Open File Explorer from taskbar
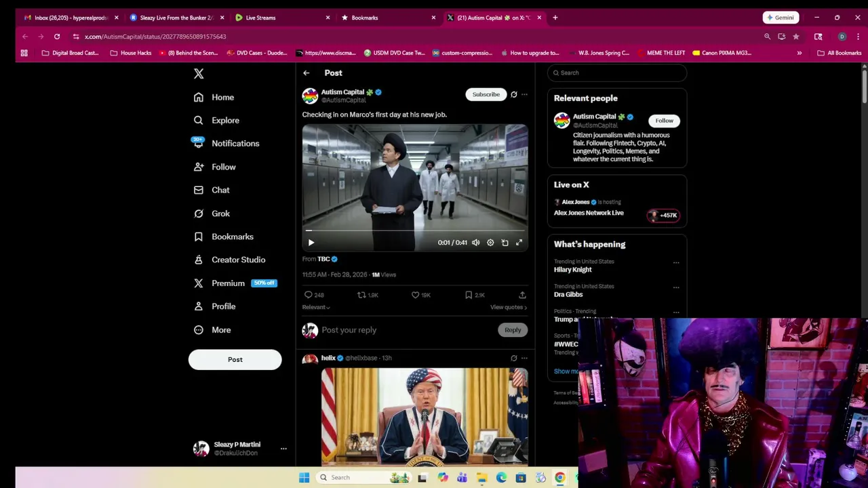The height and width of the screenshot is (488, 868). coord(481,478)
